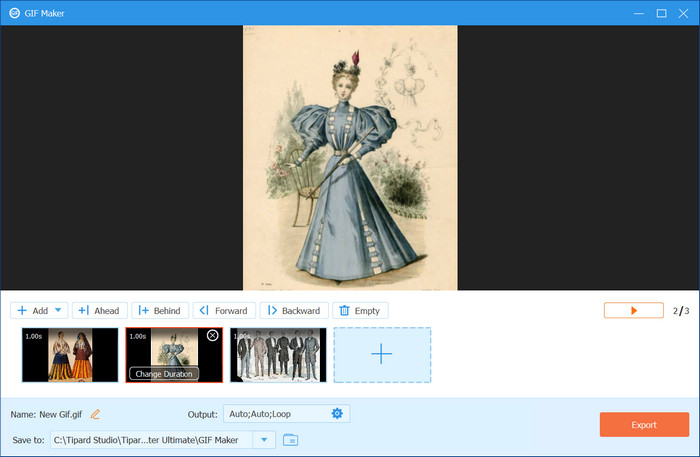Click the Change Duration button
The width and height of the screenshot is (700, 457).
(164, 374)
